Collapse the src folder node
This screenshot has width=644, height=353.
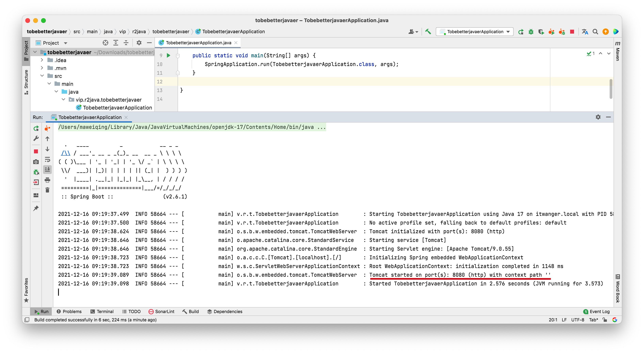click(42, 76)
